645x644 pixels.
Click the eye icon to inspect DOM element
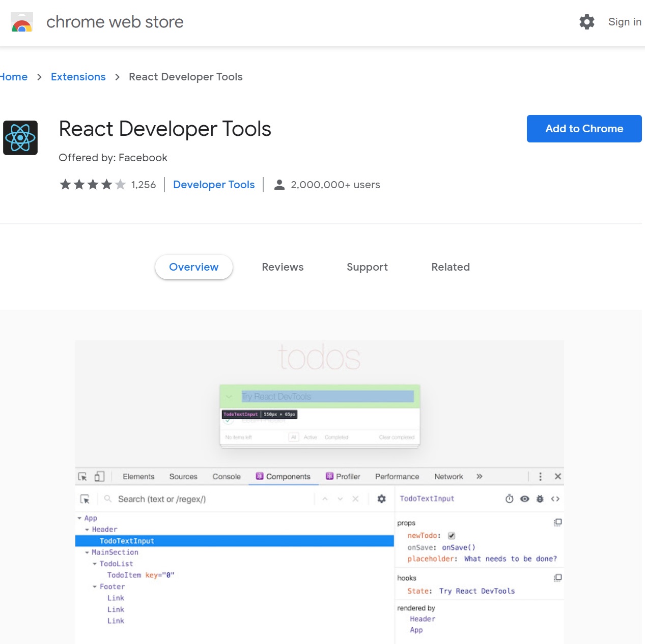(525, 499)
